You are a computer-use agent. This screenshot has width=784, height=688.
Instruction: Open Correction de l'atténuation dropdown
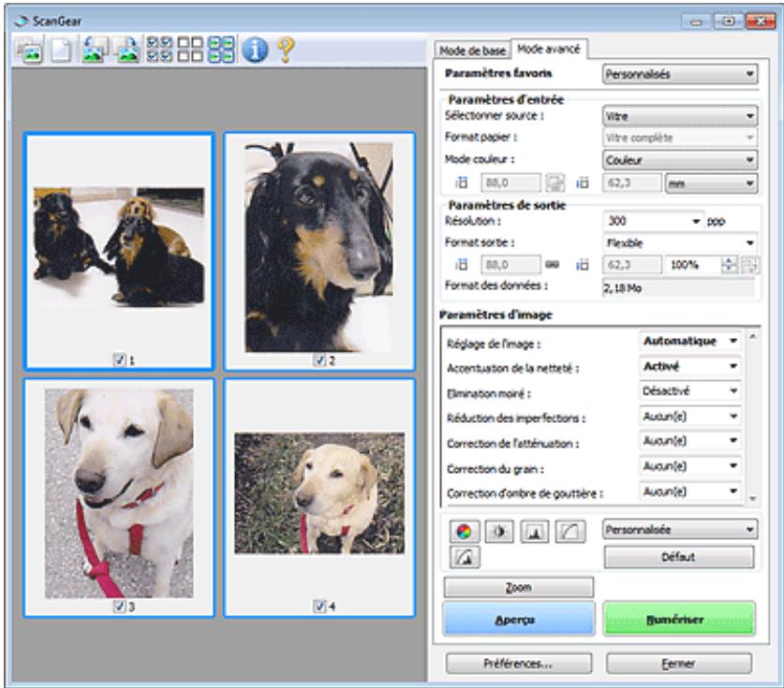[690, 441]
